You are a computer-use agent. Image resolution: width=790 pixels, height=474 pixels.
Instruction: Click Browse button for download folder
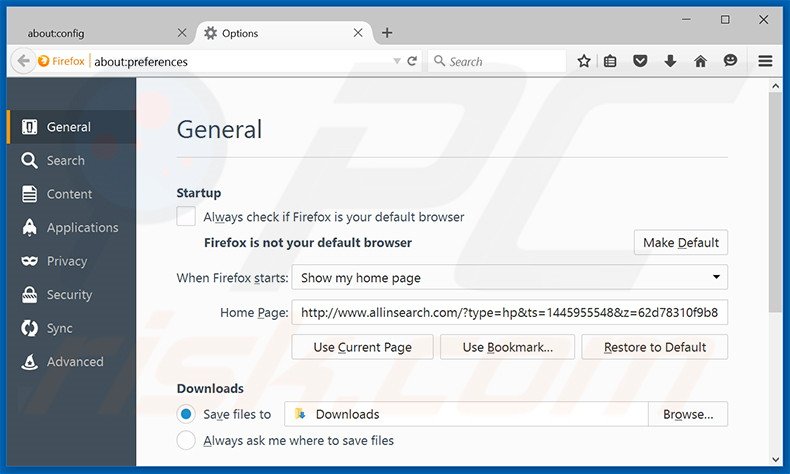coord(688,414)
